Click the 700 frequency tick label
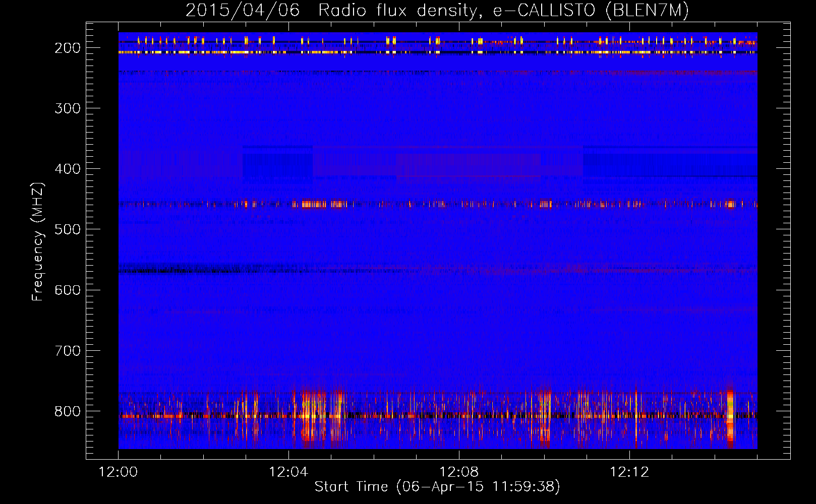 pos(68,350)
